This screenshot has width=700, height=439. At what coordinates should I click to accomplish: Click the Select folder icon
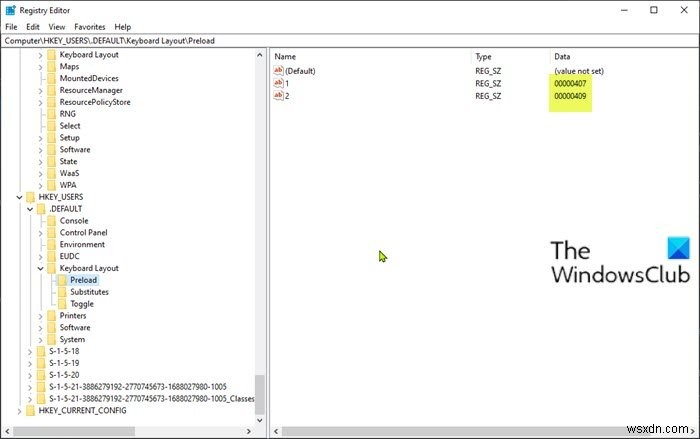[x=52, y=126]
